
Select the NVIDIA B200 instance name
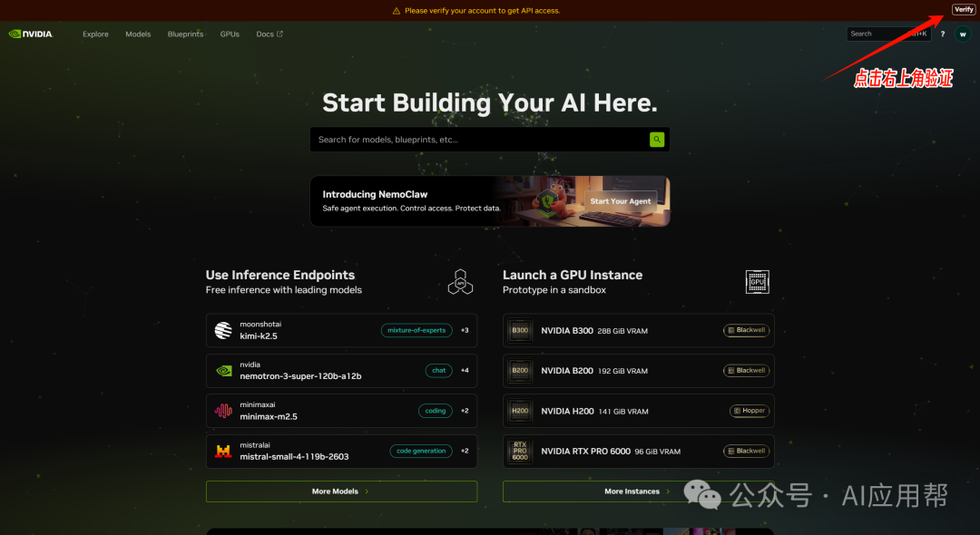pos(567,371)
